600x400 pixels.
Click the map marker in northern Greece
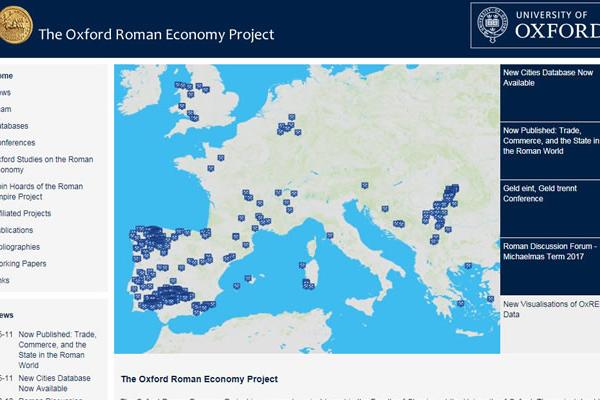(x=468, y=266)
